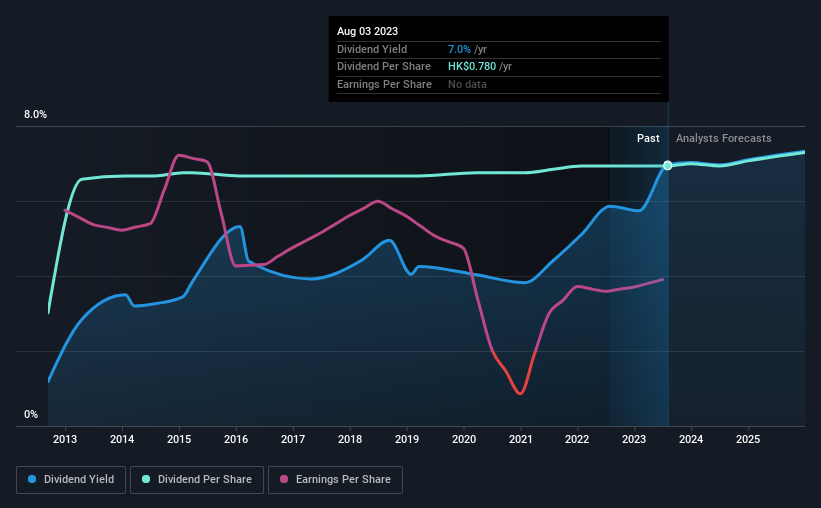The image size is (821, 508).
Task: Click the 2017 x-axis label
Action: click(293, 439)
